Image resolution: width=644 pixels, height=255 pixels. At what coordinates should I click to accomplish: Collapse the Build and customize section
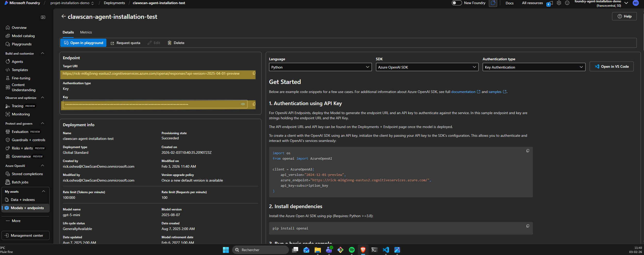pos(43,53)
